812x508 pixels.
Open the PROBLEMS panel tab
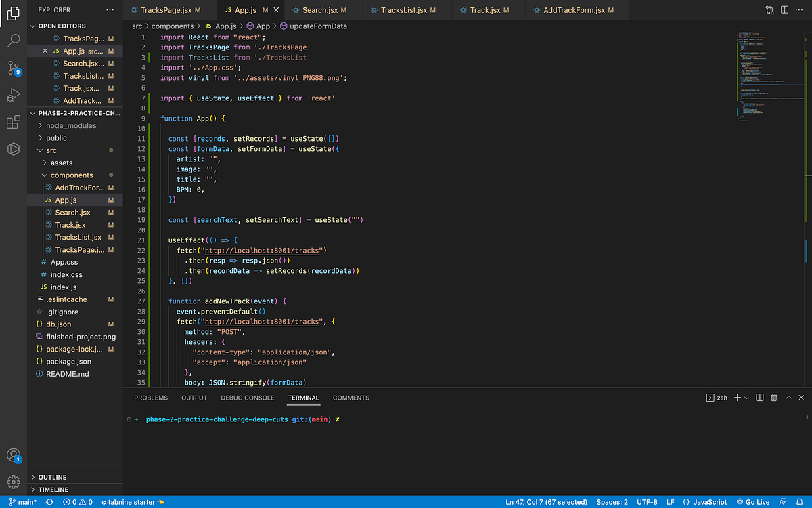coord(150,398)
